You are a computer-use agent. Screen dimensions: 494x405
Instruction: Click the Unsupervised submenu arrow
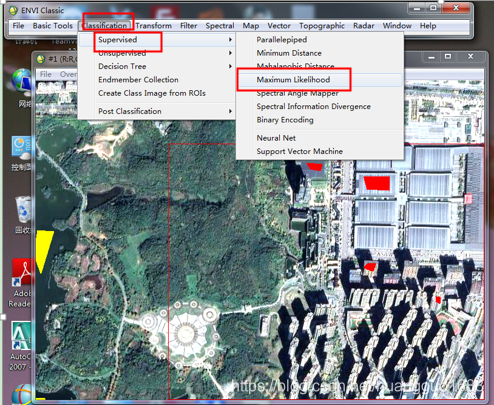(230, 53)
